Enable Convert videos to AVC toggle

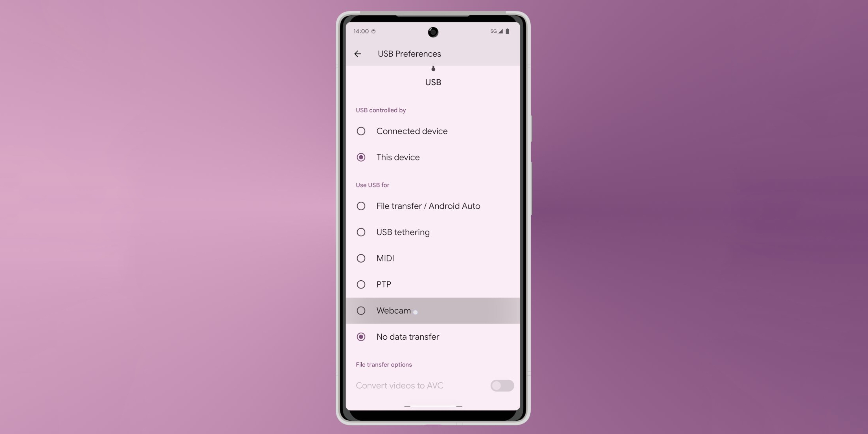(x=502, y=386)
